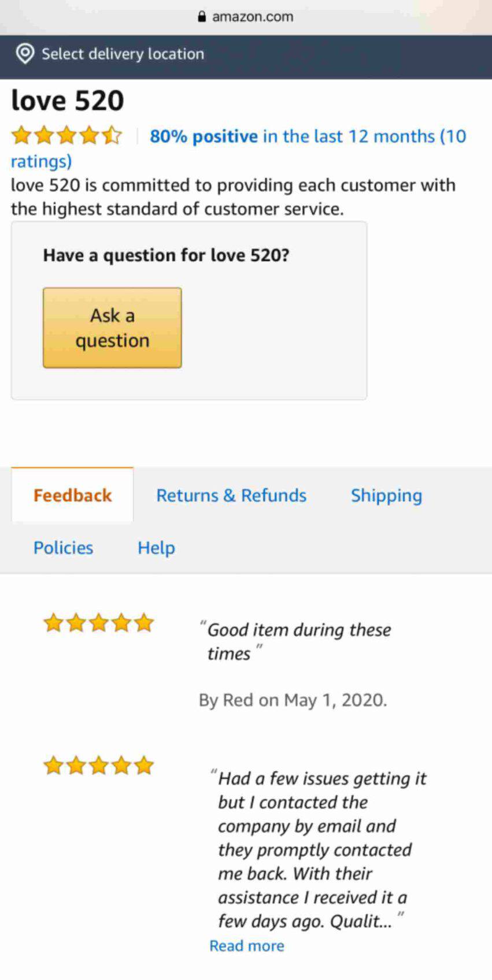The image size is (492, 980).
Task: Tap the delivery location pin icon
Action: pos(25,54)
